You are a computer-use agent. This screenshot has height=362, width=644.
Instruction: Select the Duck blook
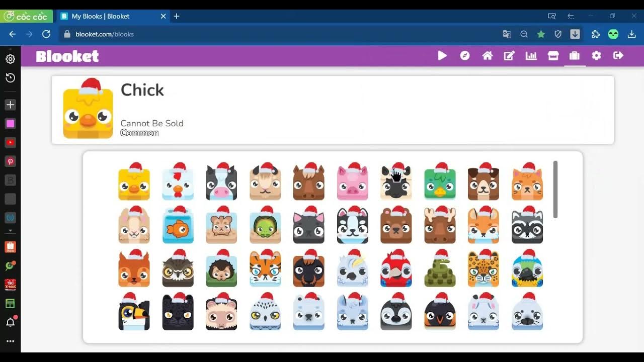(440, 181)
